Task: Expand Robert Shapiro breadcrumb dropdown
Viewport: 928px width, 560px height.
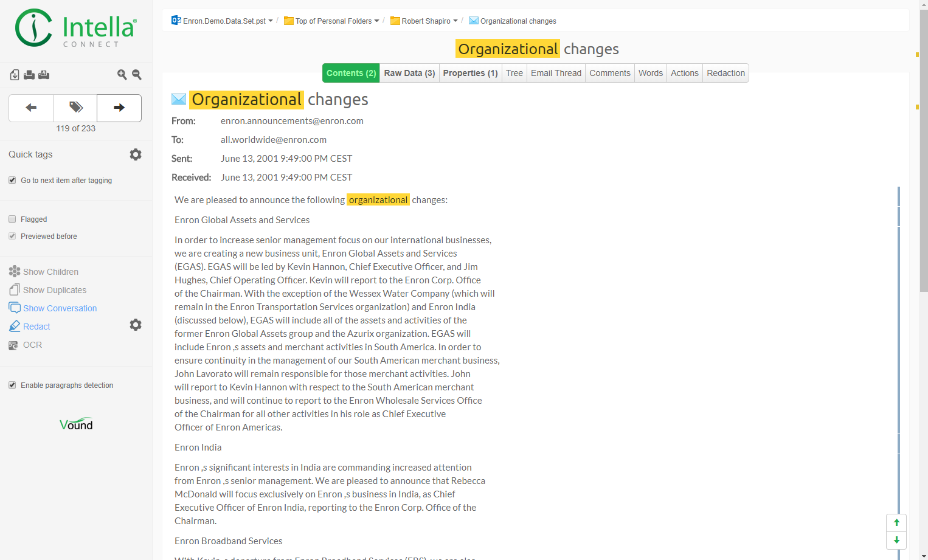Action: point(455,21)
